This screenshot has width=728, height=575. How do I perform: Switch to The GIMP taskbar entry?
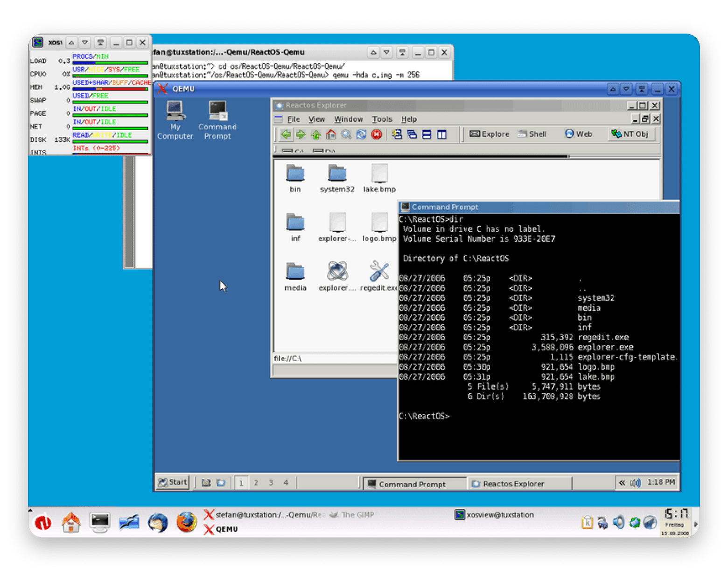click(x=351, y=515)
